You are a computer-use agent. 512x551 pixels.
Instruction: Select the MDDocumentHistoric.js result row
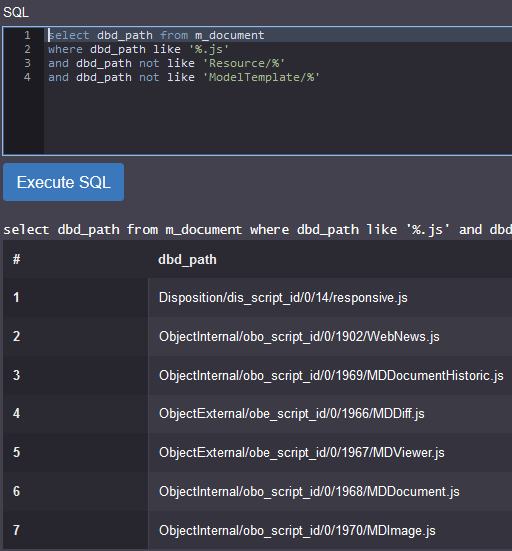(x=258, y=375)
